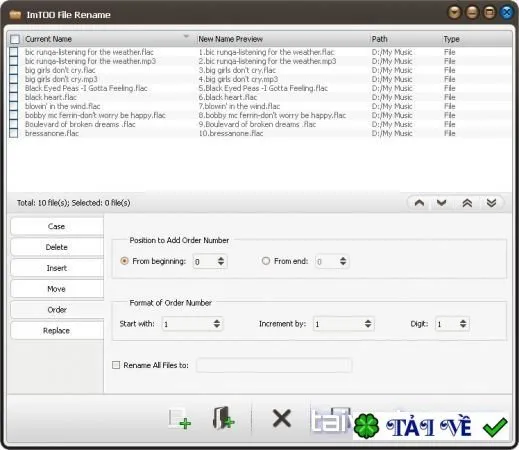519x450 pixels.
Task: Switch to the Replace tab
Action: point(57,331)
